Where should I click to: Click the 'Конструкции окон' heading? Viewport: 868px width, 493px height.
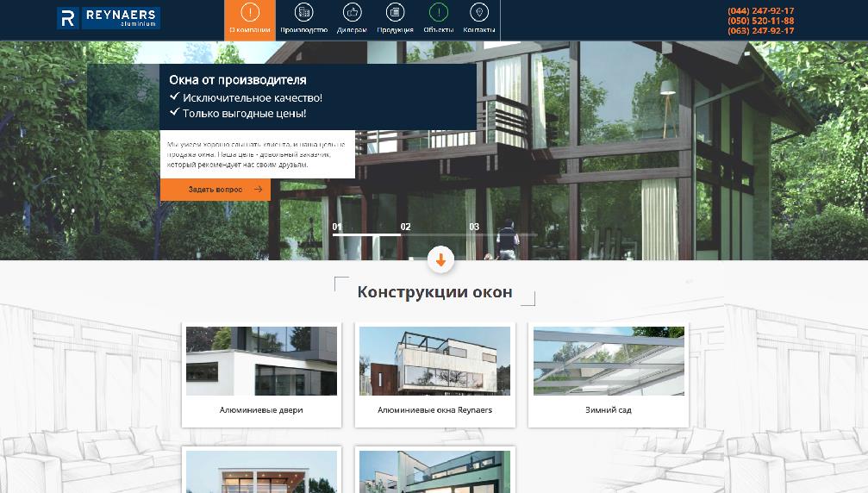click(434, 291)
